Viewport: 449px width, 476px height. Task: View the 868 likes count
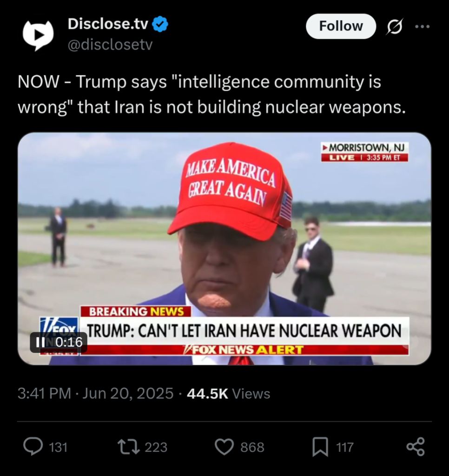tap(252, 447)
